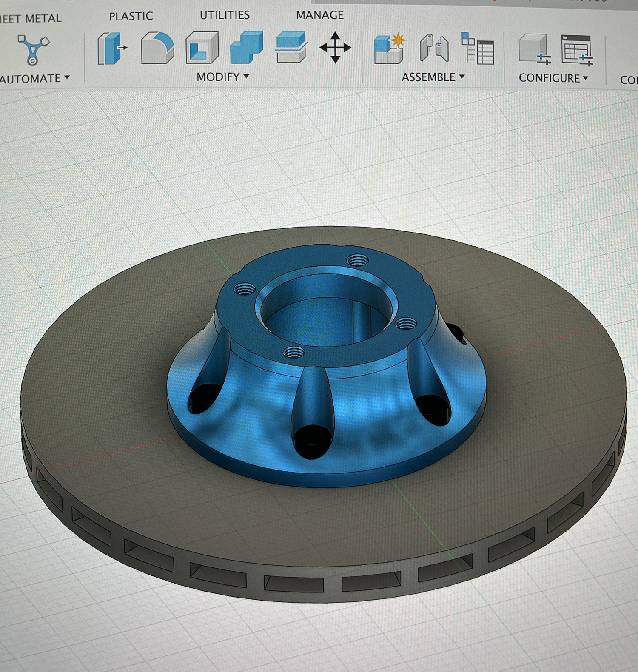Image resolution: width=638 pixels, height=672 pixels.
Task: Select the Combine tool icon
Action: [247, 48]
